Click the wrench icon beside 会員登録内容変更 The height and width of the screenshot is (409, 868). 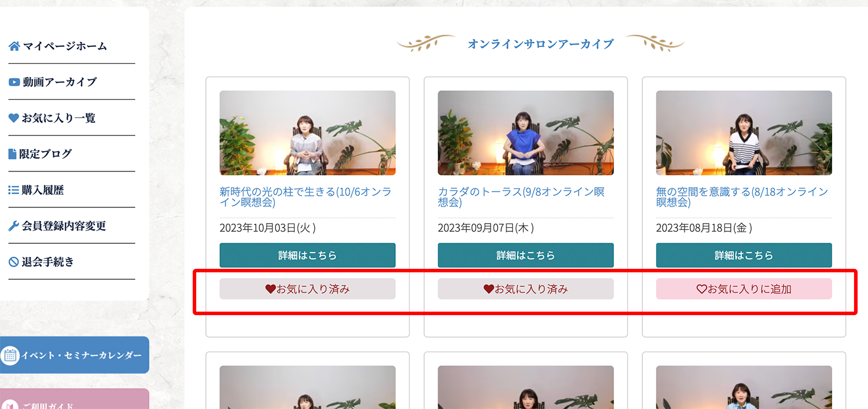pos(14,225)
